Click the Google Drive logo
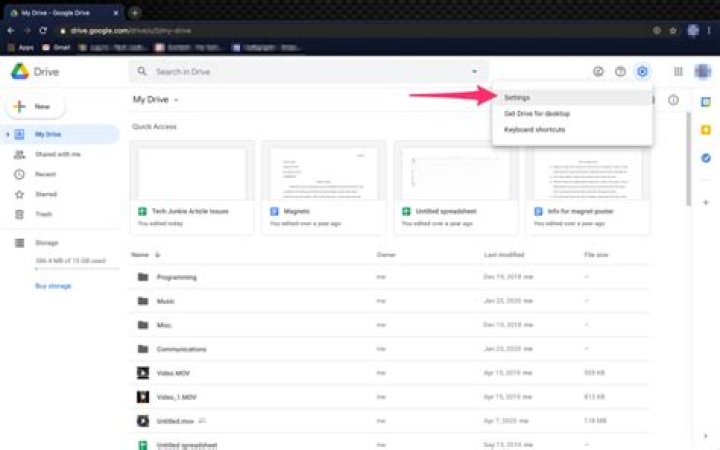Viewport: 720px width, 450px height. point(20,72)
